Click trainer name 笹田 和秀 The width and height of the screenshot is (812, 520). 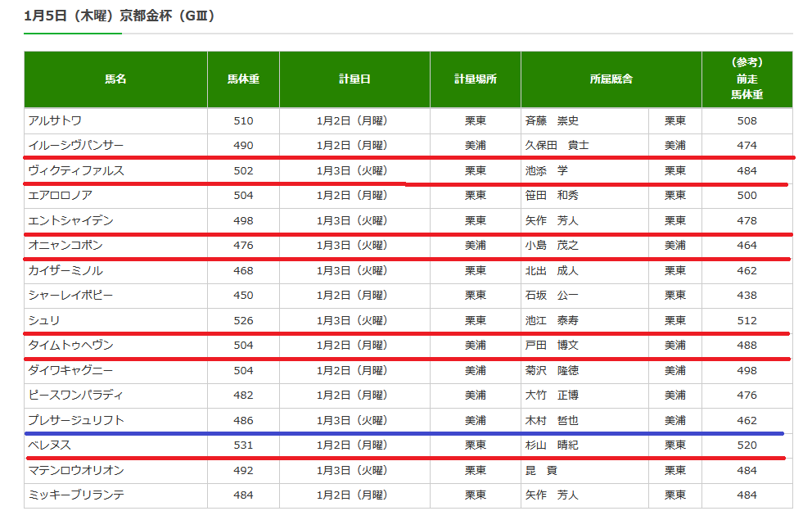click(x=552, y=195)
